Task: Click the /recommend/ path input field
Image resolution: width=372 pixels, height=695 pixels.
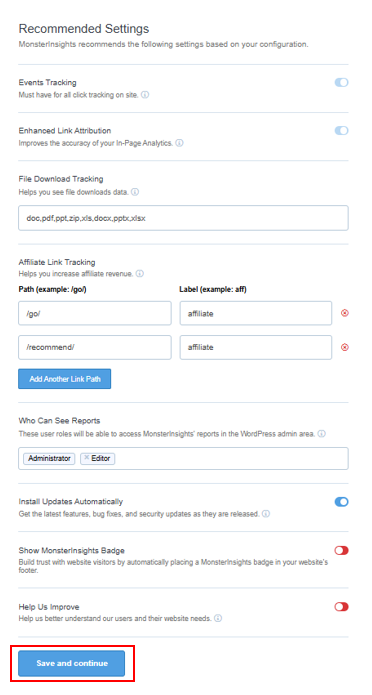Action: (x=95, y=348)
